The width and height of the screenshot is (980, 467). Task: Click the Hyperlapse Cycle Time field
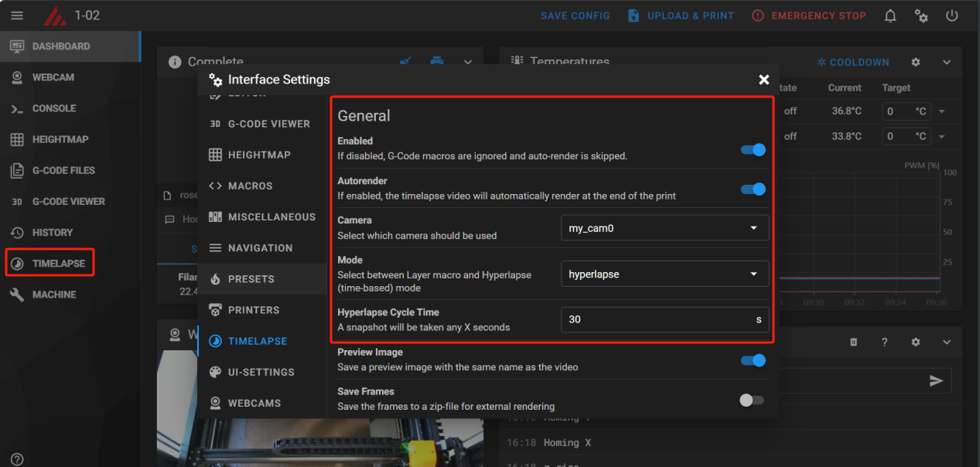(665, 319)
